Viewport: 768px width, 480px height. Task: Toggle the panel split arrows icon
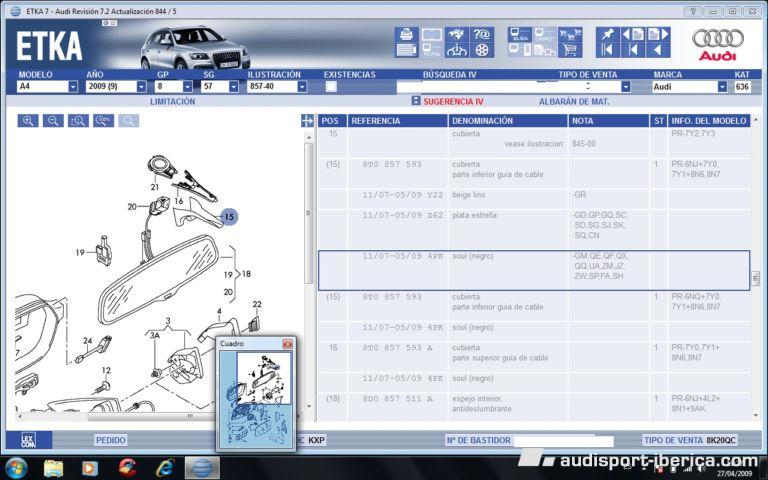coord(307,121)
